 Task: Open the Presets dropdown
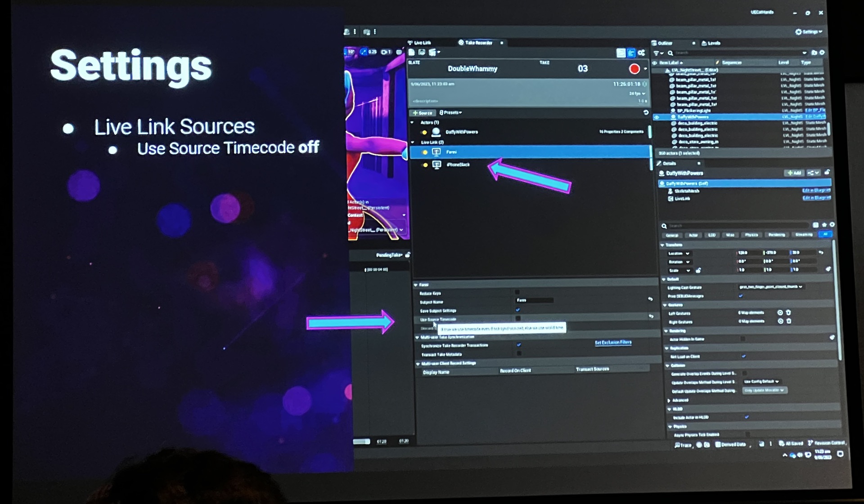pyautogui.click(x=450, y=112)
